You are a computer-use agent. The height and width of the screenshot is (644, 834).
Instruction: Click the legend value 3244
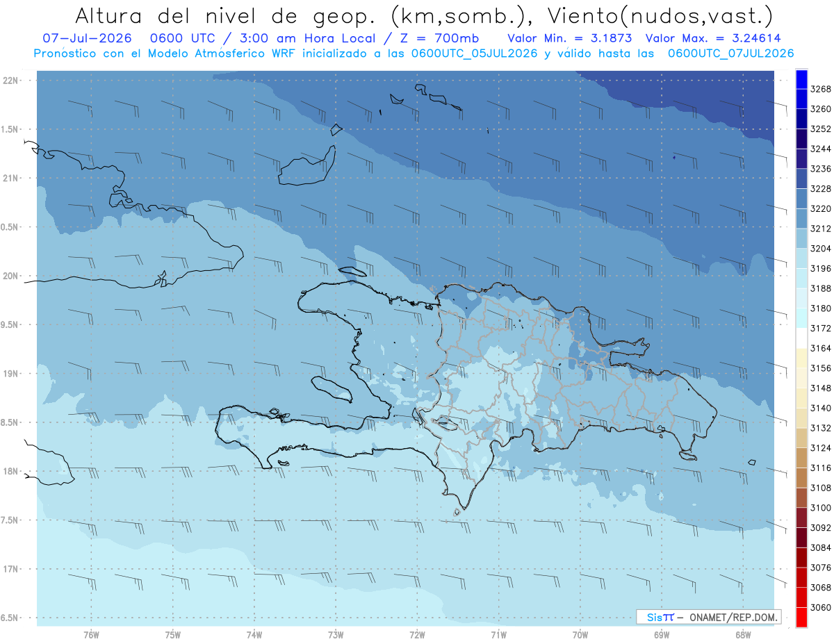point(820,149)
